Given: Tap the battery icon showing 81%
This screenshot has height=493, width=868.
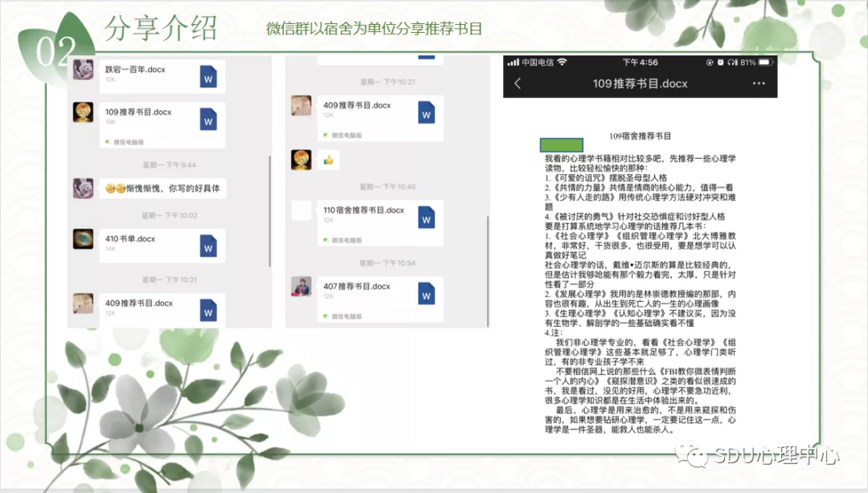Looking at the screenshot, I should tap(765, 63).
